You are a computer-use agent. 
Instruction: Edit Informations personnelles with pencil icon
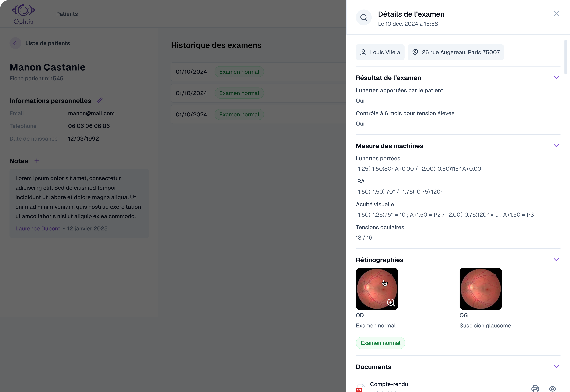coord(100,100)
